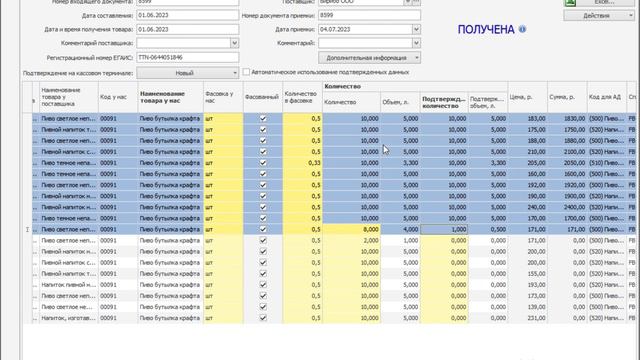Screen dimensions: 640x360
Task: Toggle Фасованный checkbox in the 175,00 row
Action: click(x=263, y=129)
